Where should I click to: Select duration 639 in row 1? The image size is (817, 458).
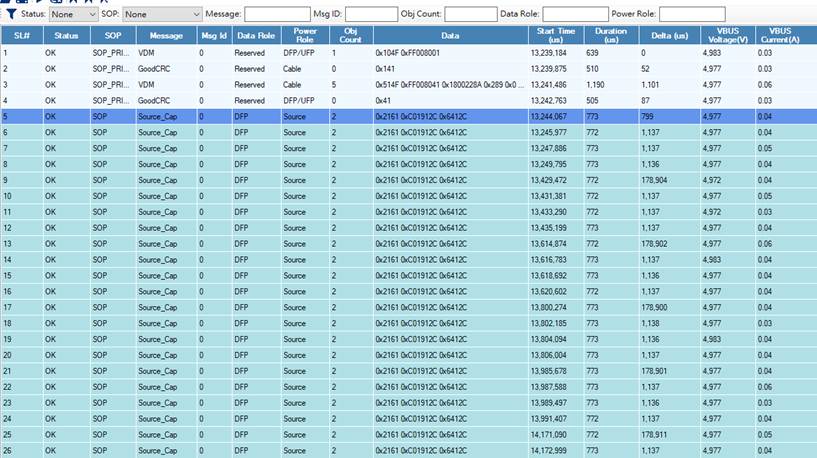pyautogui.click(x=592, y=53)
